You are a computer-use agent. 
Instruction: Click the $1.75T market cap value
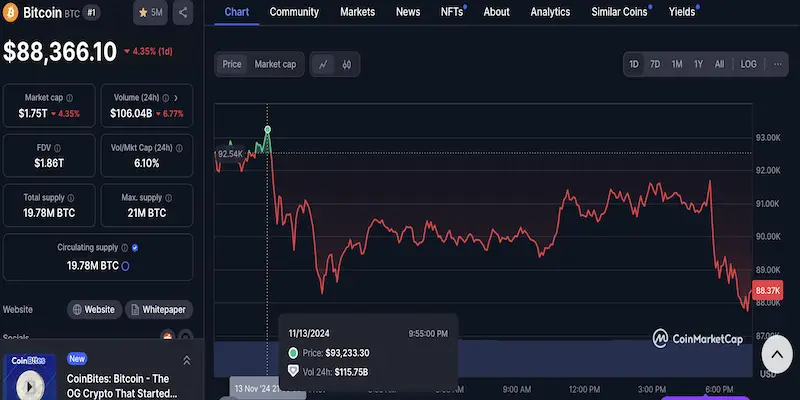(x=33, y=114)
